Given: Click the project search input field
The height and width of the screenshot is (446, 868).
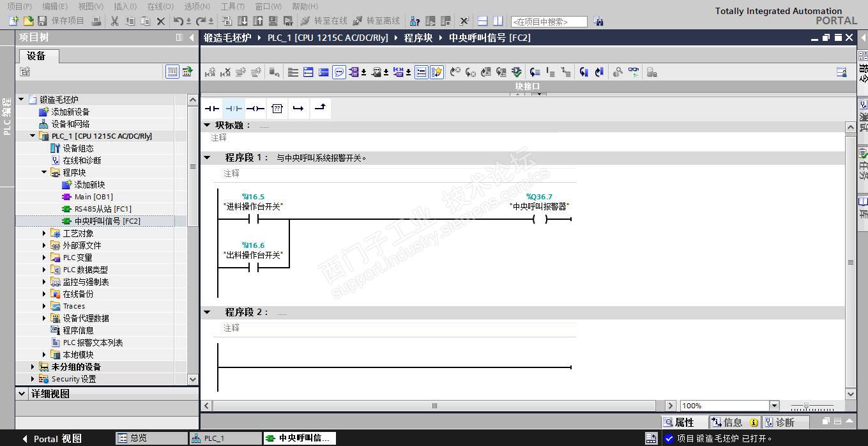Looking at the screenshot, I should (549, 22).
